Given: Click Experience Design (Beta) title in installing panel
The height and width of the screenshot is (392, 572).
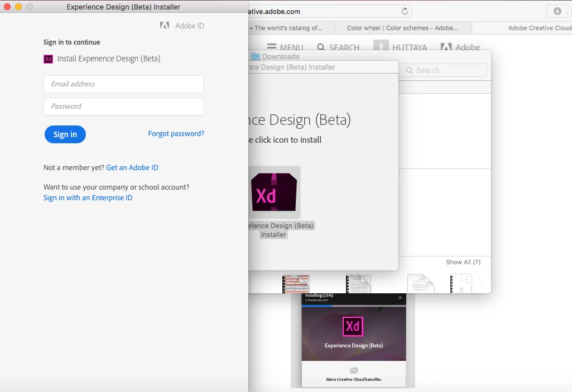Looking at the screenshot, I should pyautogui.click(x=354, y=346).
